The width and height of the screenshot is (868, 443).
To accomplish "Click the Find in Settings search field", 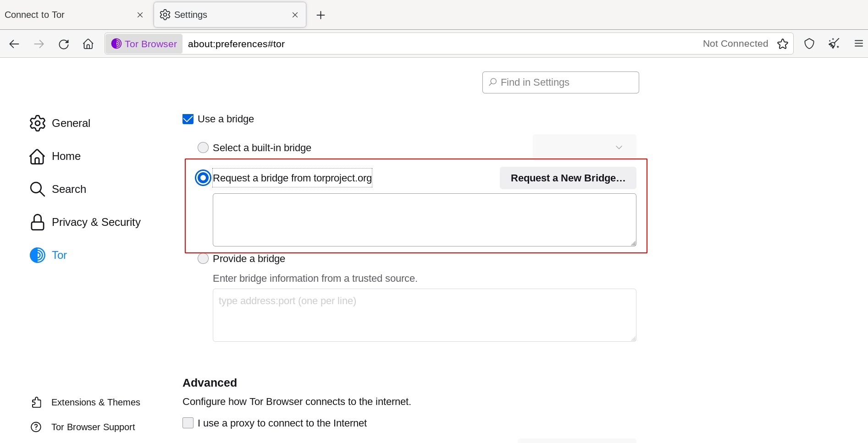I will 560,82.
